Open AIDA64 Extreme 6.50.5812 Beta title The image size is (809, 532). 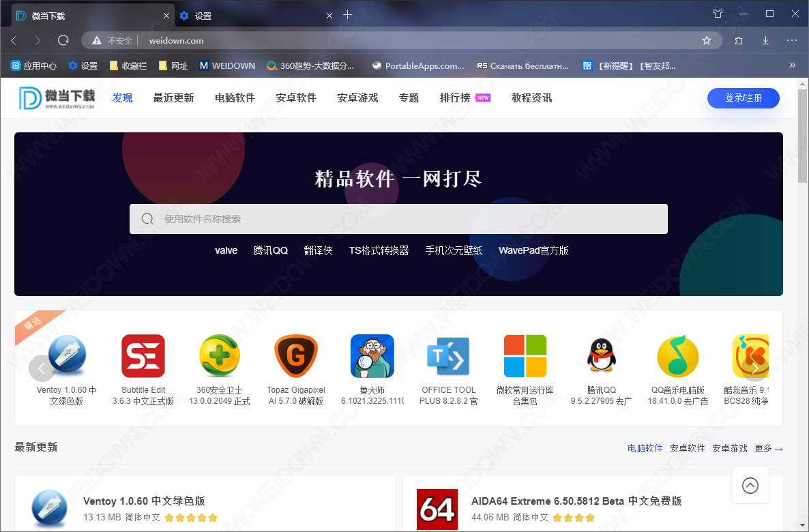576,501
